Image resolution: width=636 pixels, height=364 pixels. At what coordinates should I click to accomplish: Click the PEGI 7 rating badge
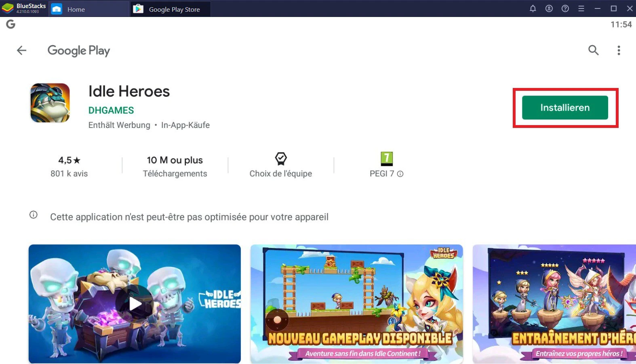387,159
